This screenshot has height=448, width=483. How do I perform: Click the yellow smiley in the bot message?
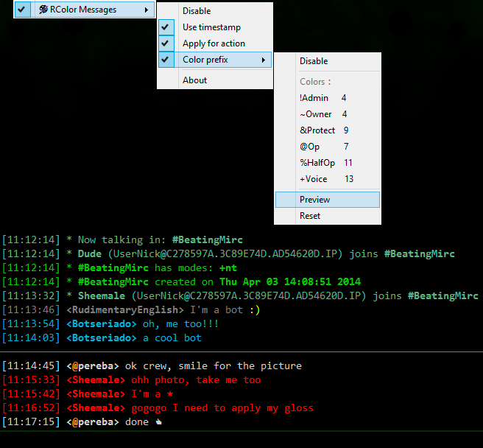click(x=255, y=310)
